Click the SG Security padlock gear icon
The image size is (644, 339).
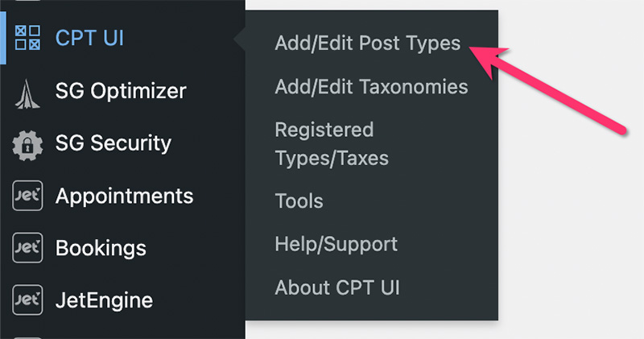(27, 146)
